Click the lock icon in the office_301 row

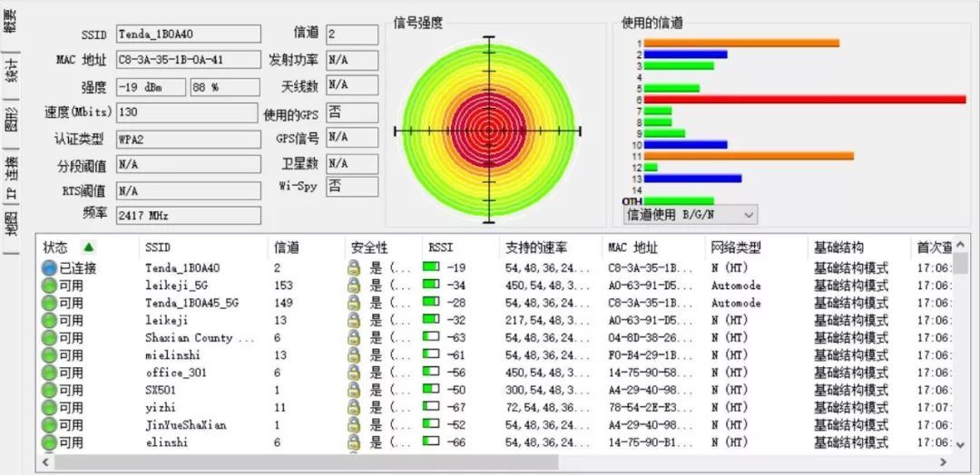(x=354, y=373)
